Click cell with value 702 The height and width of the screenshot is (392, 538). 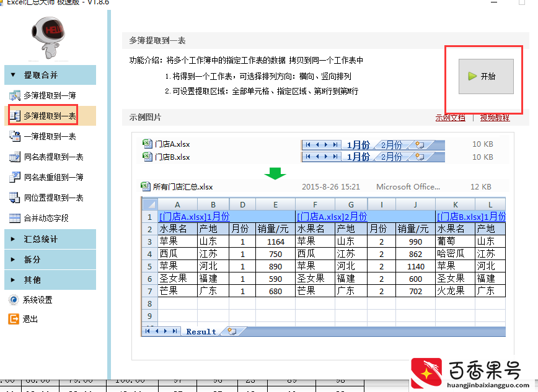click(415, 291)
